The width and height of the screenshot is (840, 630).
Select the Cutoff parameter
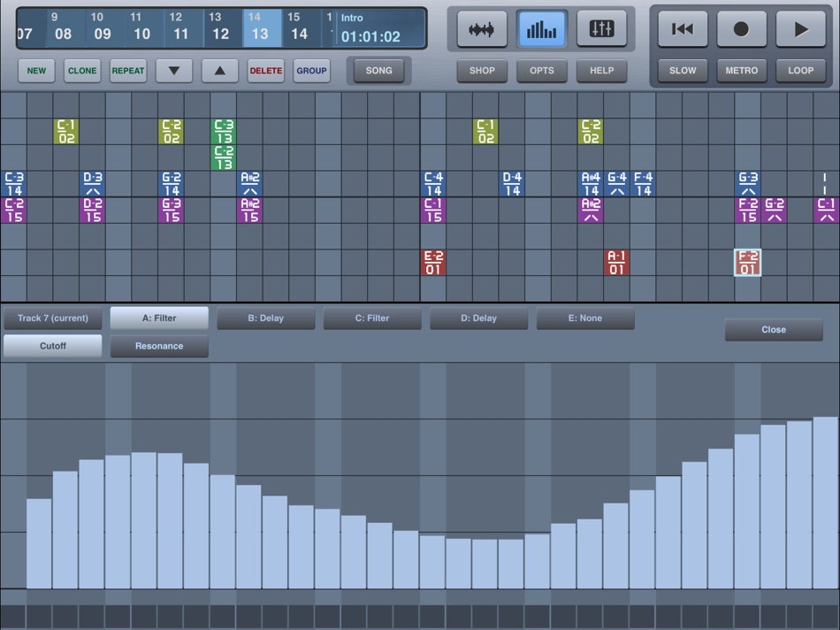[52, 346]
